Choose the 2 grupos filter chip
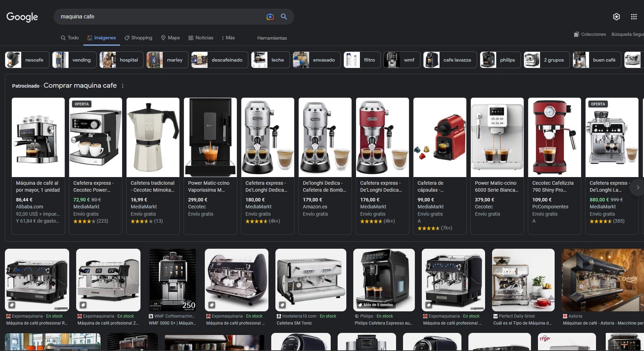 pos(547,60)
